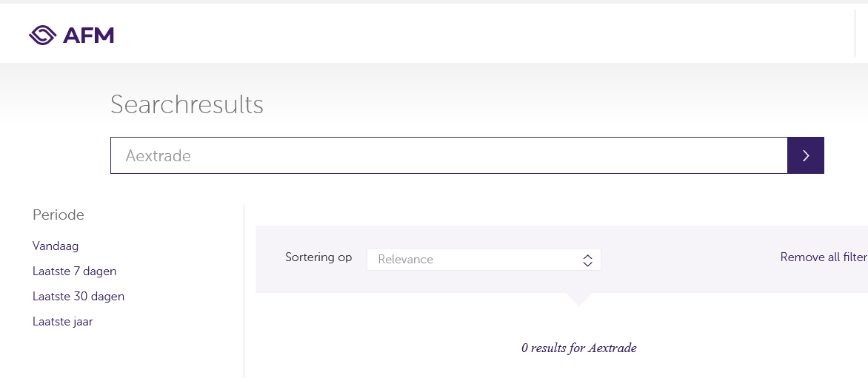Click the AFM logo symbol
Screen dimensions: 868x378
tap(43, 36)
